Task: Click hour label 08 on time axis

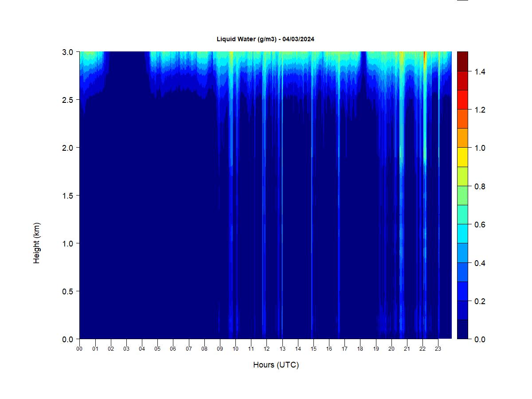Action: point(204,349)
